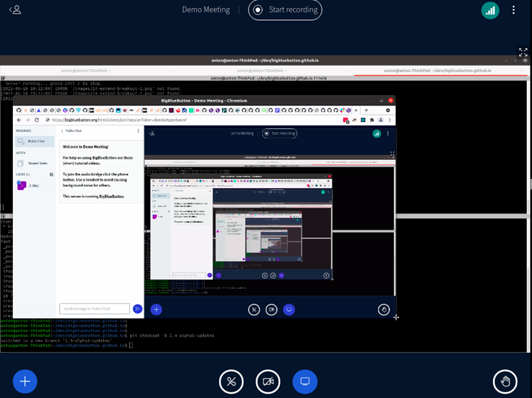Click the Send message to Public Chat field
The image size is (532, 398).
point(94,308)
